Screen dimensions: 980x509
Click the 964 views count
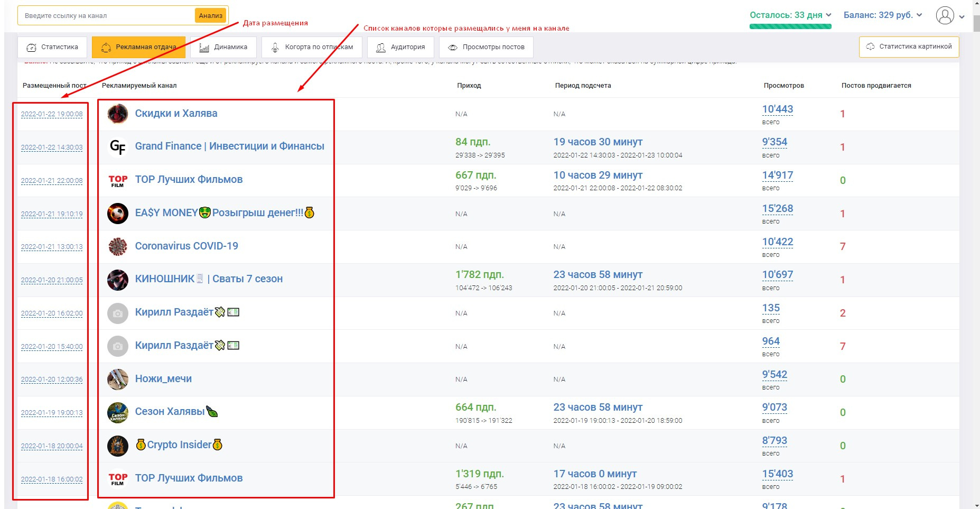click(771, 341)
